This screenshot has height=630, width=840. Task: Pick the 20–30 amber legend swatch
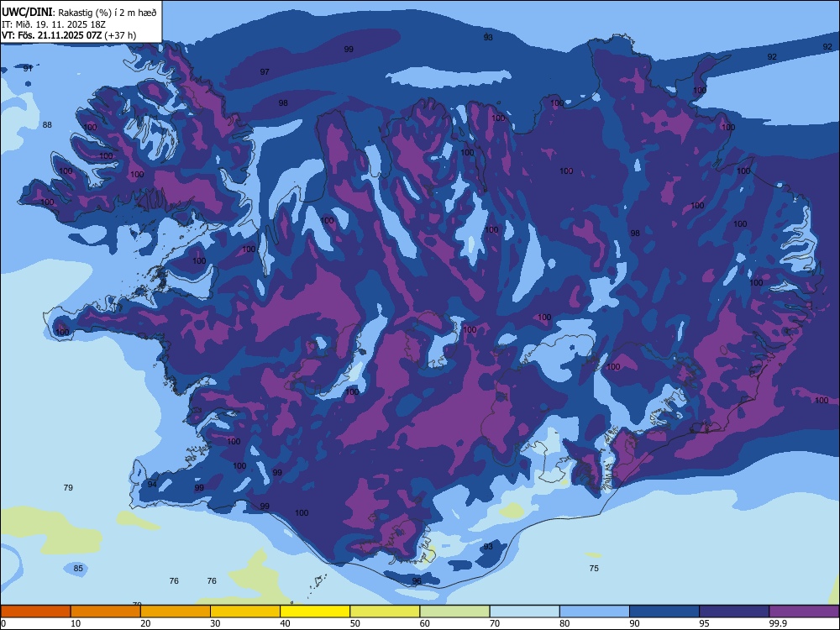176,612
